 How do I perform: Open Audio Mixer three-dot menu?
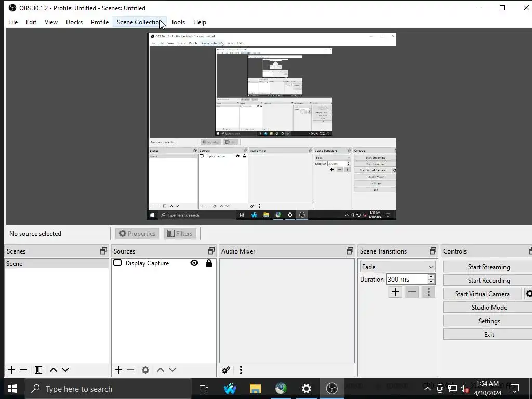click(x=241, y=370)
